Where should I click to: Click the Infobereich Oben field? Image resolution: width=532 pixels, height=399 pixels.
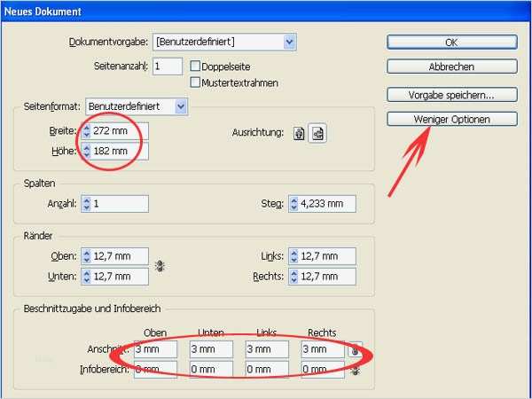tap(155, 369)
